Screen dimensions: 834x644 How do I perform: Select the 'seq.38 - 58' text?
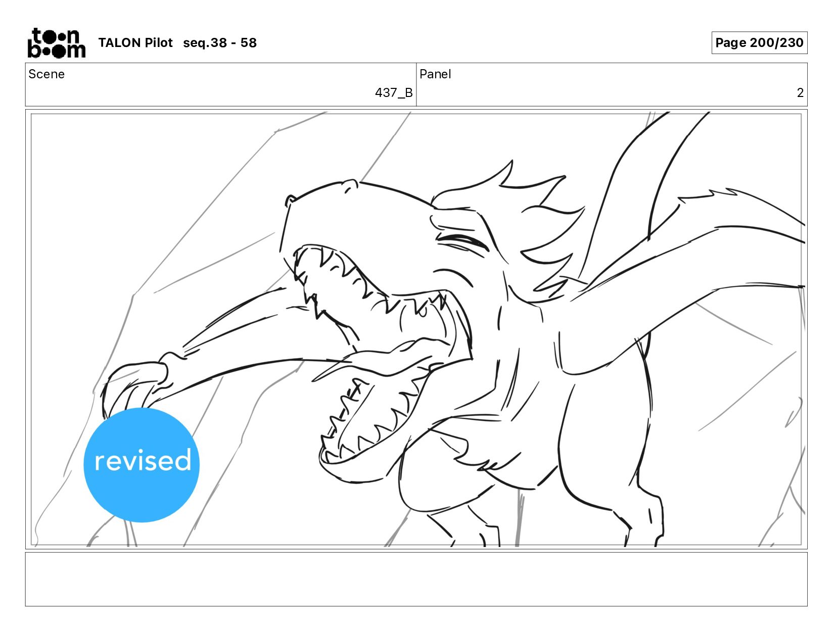(x=220, y=43)
